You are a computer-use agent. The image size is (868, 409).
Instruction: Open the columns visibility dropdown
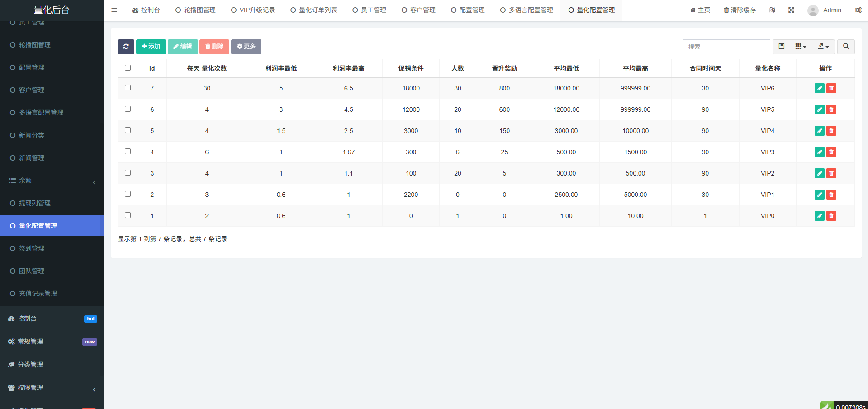click(801, 47)
